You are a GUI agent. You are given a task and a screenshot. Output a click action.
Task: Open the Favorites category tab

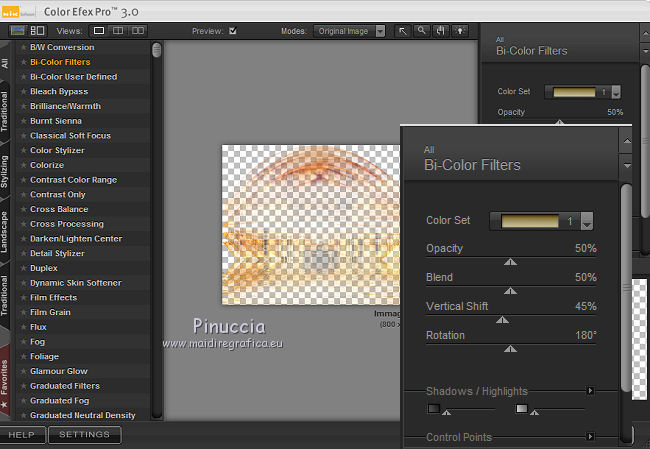5,381
